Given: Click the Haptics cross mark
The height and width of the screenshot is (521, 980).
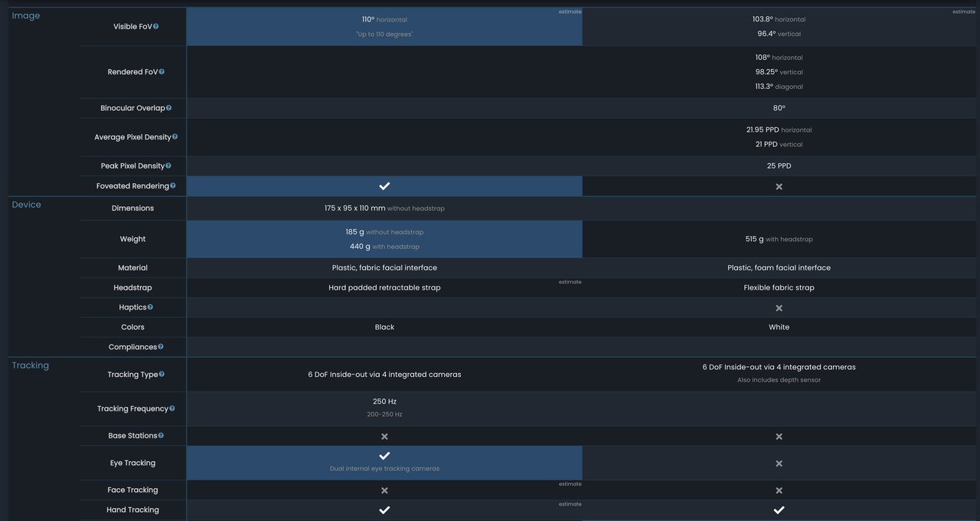Looking at the screenshot, I should tap(779, 308).
